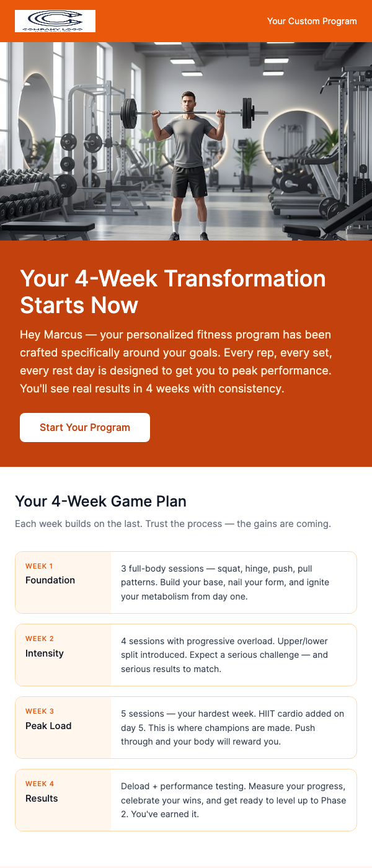This screenshot has width=372, height=868.
Task: Click the Peak Load card title
Action: tap(48, 725)
